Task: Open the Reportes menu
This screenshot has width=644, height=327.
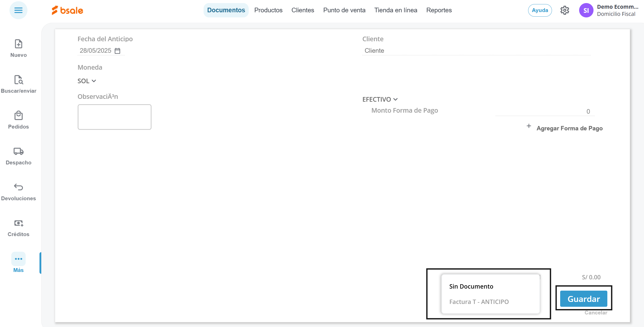Action: point(439,10)
